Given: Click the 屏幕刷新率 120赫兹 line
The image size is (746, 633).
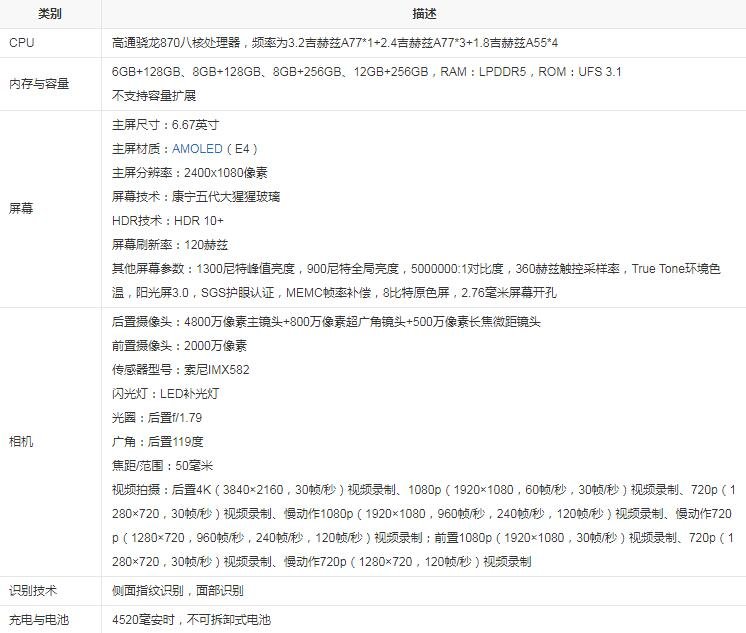Looking at the screenshot, I should [170, 245].
